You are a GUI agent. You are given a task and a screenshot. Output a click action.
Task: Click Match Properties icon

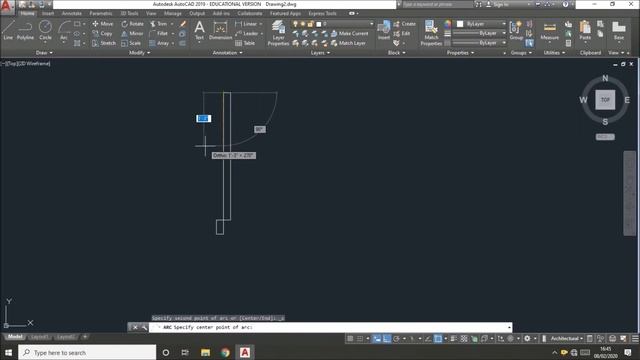431,33
